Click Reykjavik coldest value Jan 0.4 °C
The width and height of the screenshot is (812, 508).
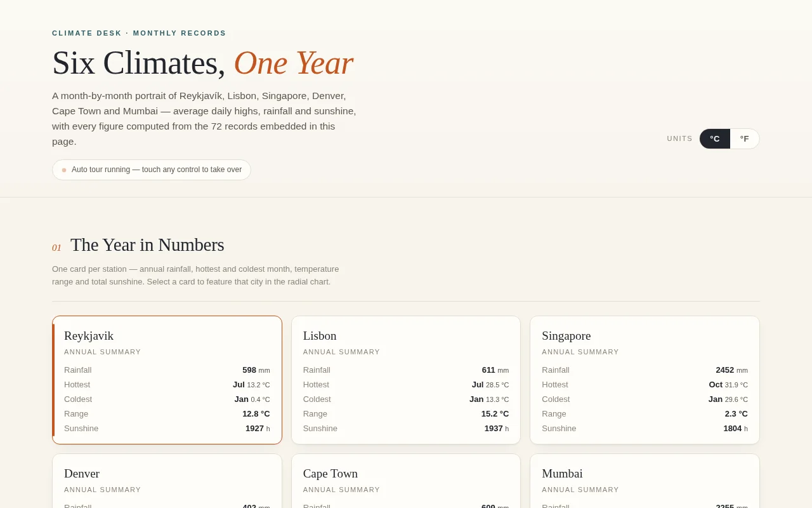pyautogui.click(x=252, y=399)
